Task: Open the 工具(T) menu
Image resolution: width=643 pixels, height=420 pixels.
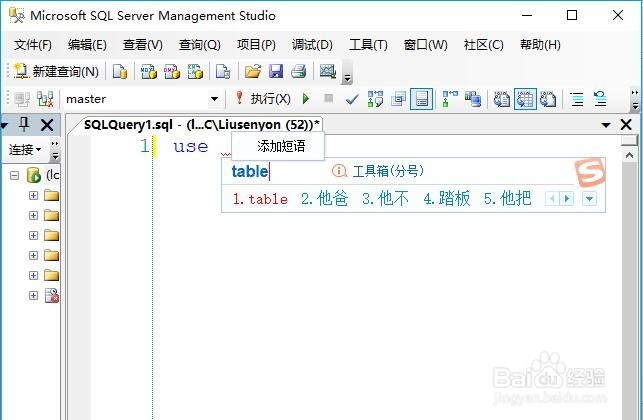Action: pyautogui.click(x=368, y=44)
